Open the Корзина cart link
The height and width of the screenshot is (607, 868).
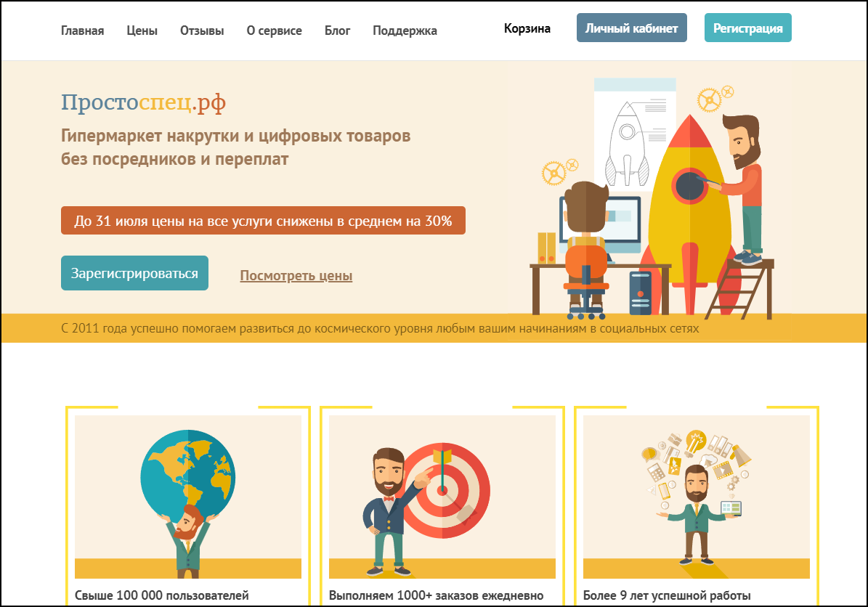coord(527,28)
